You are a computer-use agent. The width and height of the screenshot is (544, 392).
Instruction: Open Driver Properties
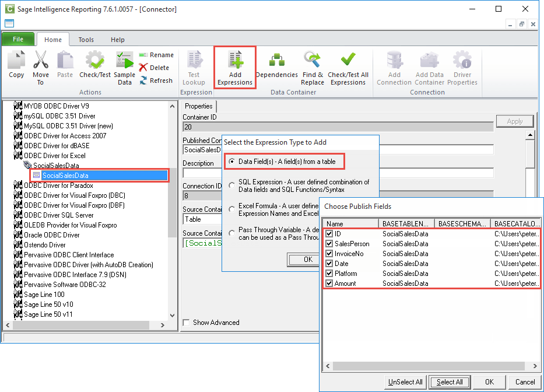click(x=462, y=68)
